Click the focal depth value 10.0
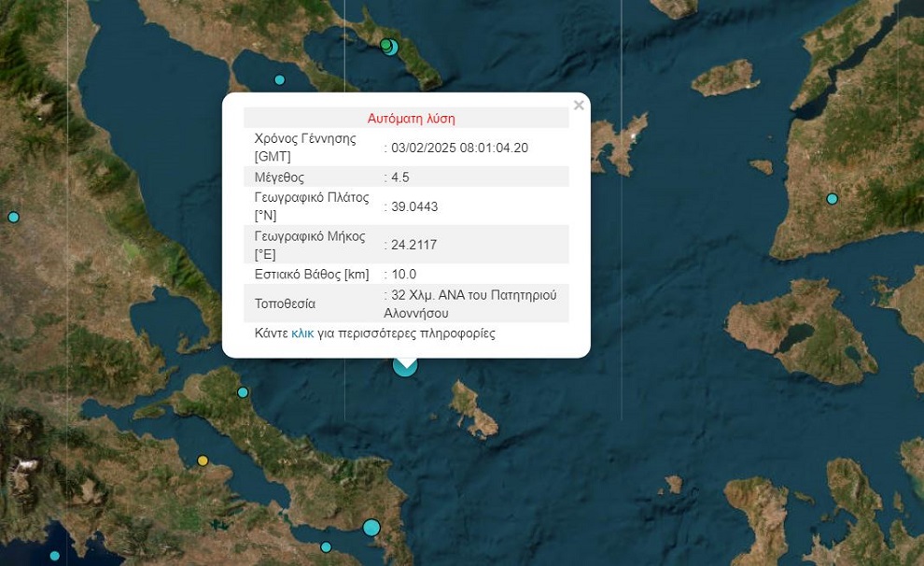Image resolution: width=924 pixels, height=566 pixels. coord(404,275)
